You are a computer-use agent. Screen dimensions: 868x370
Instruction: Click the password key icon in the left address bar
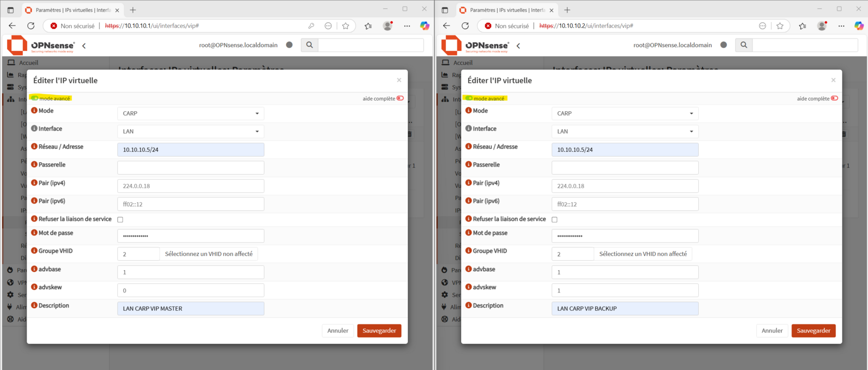(311, 25)
